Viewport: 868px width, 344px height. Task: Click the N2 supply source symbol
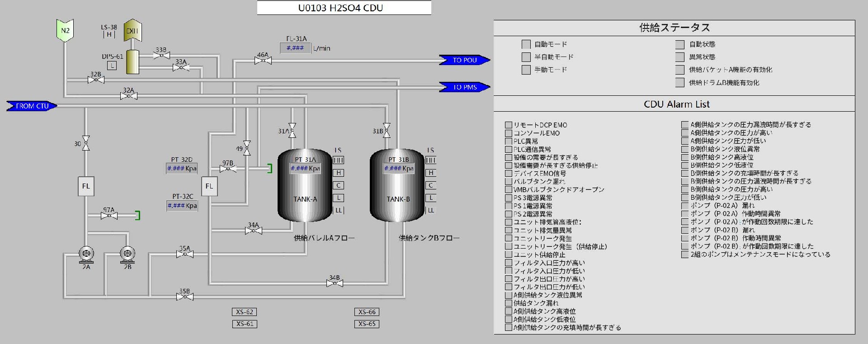pos(65,31)
